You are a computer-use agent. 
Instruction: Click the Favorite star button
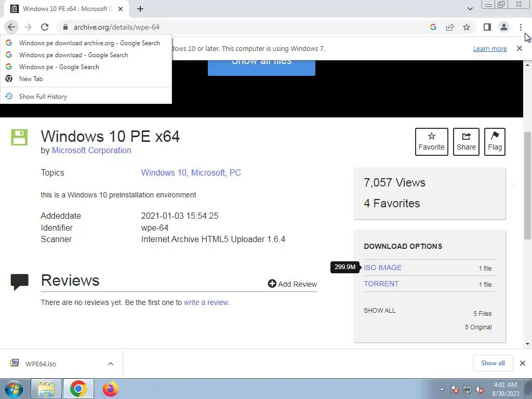coord(432,142)
